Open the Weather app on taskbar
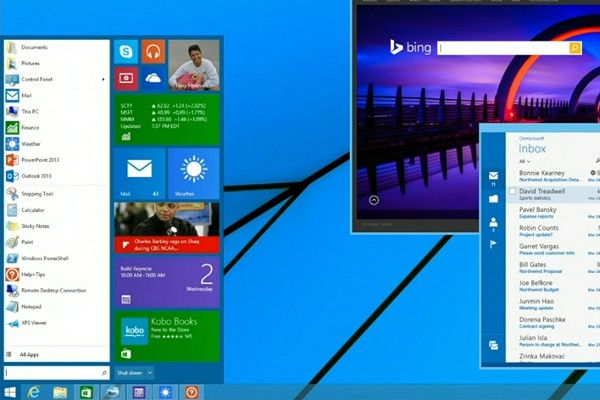Viewport: 600px width, 400px height. click(165, 392)
